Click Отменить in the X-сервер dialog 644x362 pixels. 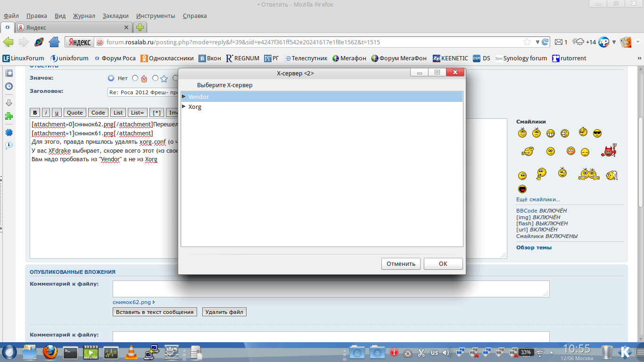click(401, 263)
